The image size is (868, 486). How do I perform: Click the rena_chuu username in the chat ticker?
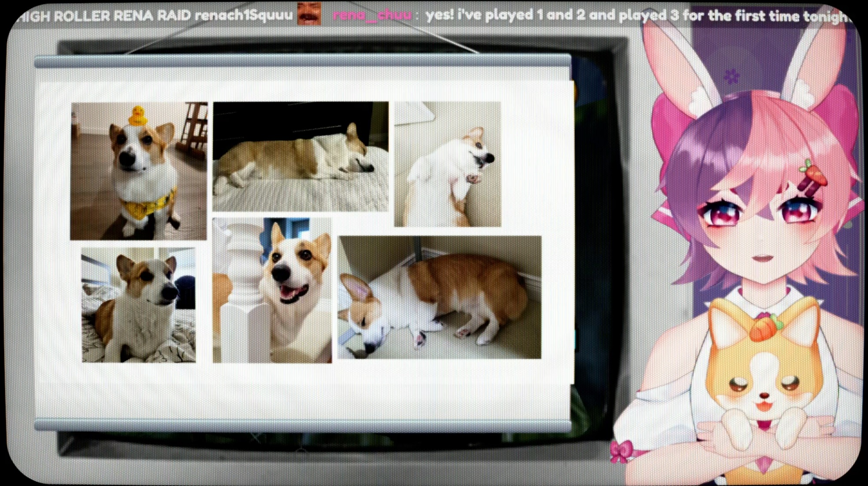[372, 15]
